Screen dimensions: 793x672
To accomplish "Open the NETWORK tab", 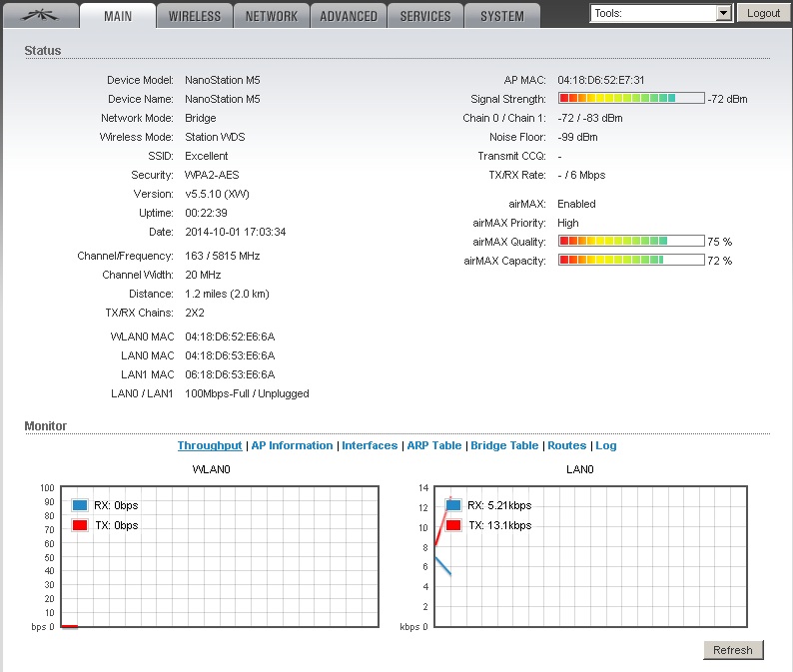I will click(x=272, y=16).
